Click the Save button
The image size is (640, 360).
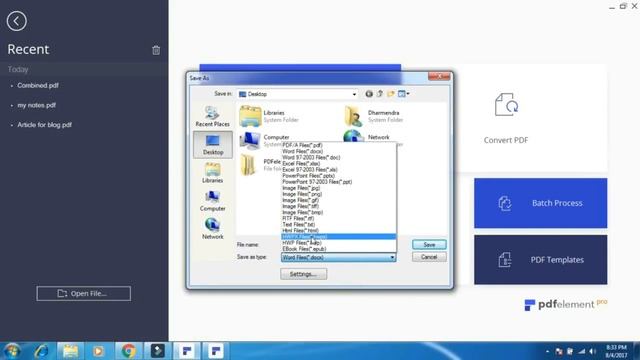pos(429,244)
